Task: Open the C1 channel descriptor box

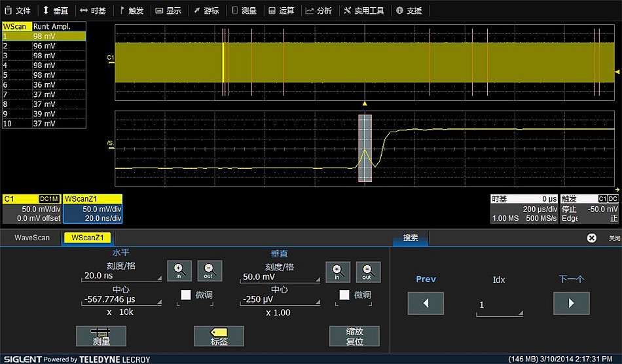Action: point(31,209)
